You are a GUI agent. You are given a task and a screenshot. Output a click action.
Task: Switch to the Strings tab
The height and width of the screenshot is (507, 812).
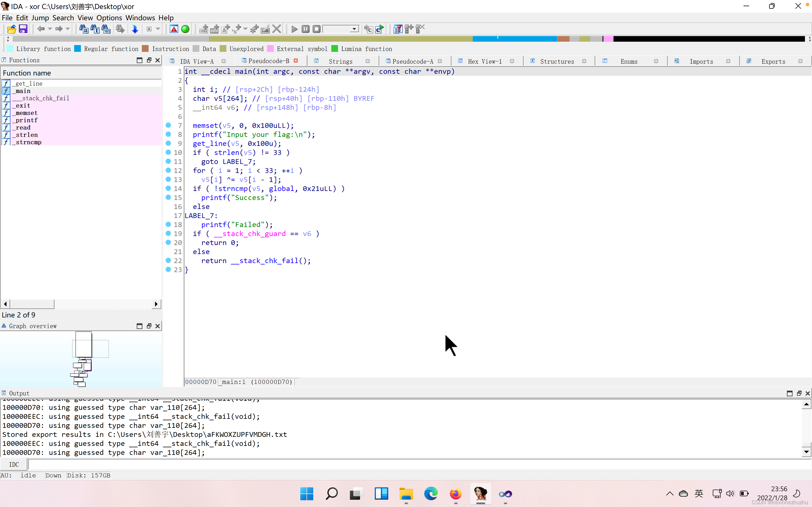click(x=340, y=61)
